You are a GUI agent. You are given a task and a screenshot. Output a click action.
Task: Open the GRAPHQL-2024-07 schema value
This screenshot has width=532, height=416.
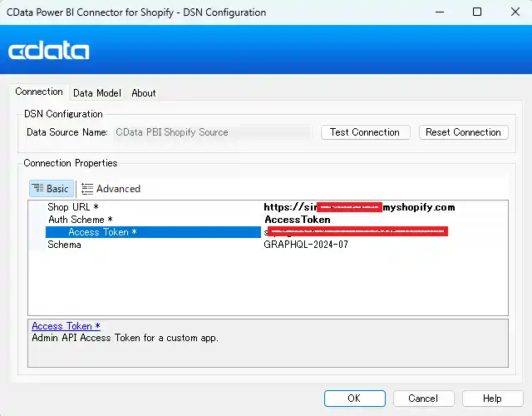(x=306, y=245)
